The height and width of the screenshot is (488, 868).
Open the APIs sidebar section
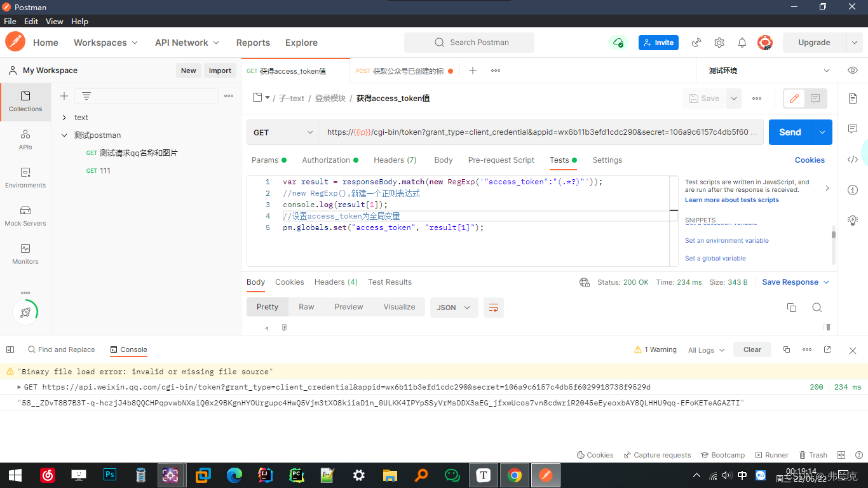(x=25, y=140)
